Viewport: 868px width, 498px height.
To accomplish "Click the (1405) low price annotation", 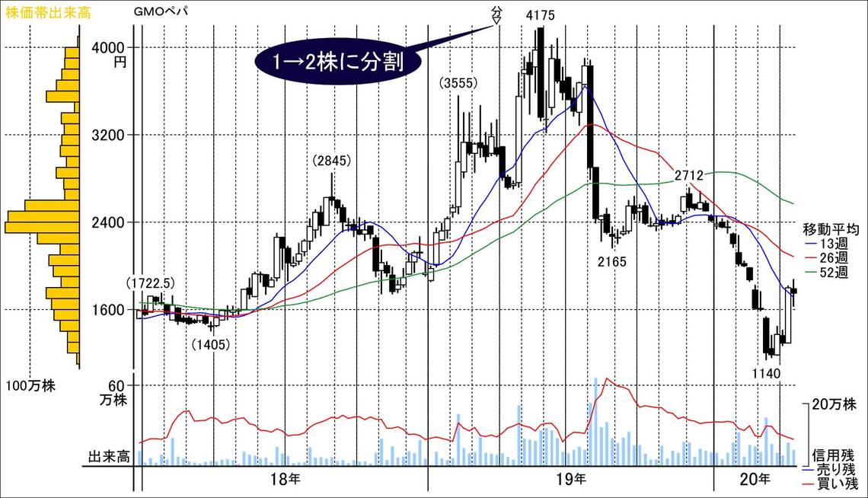I will [212, 343].
